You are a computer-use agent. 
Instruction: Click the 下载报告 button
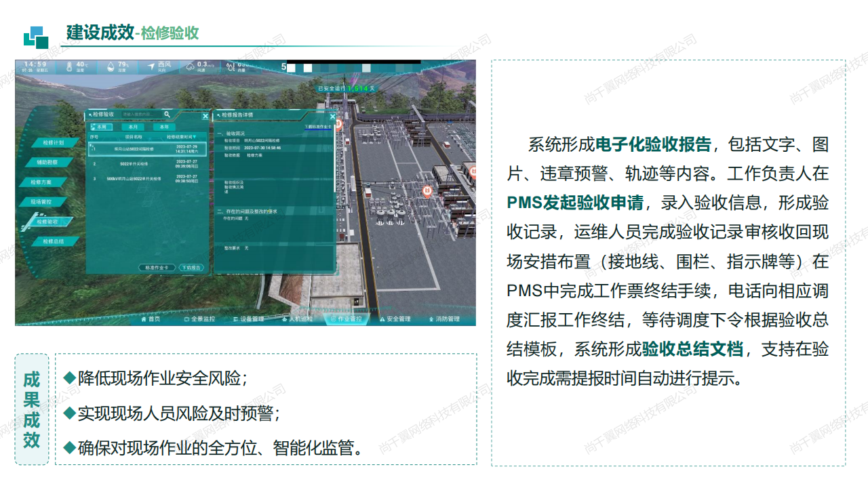(191, 268)
